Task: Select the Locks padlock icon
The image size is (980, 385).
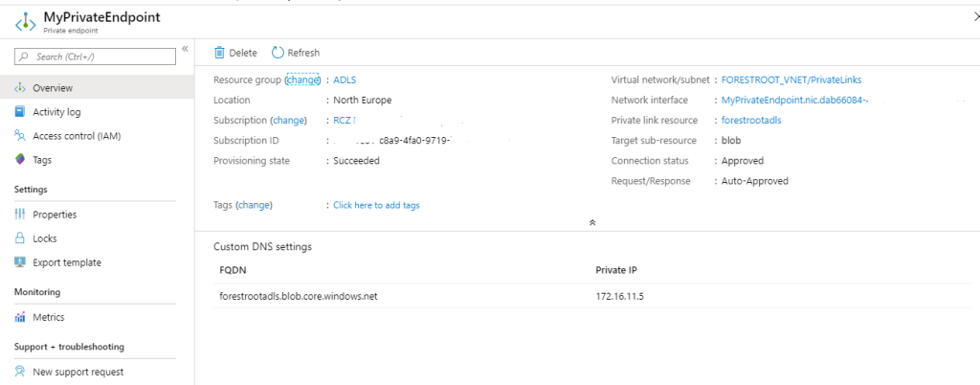Action: pyautogui.click(x=20, y=238)
